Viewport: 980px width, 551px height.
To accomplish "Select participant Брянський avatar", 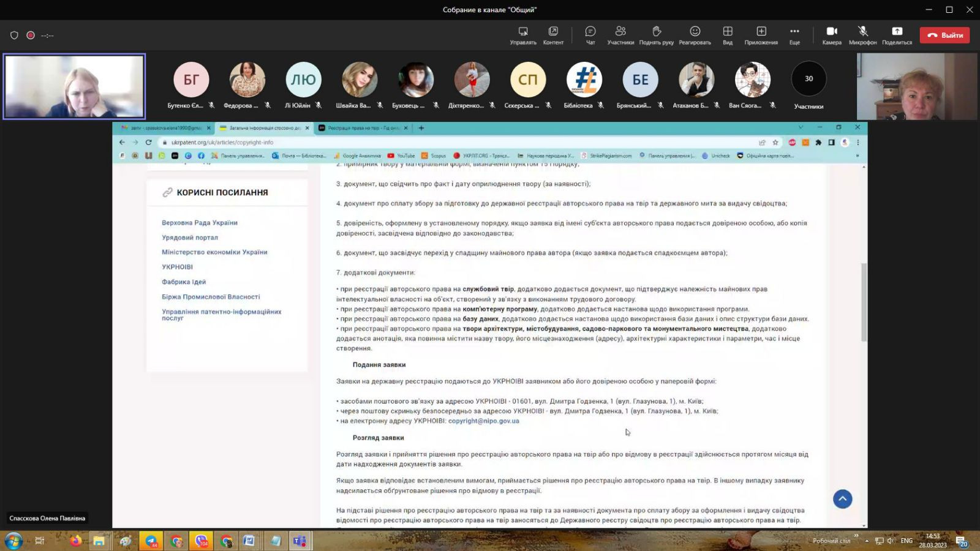I will click(640, 80).
